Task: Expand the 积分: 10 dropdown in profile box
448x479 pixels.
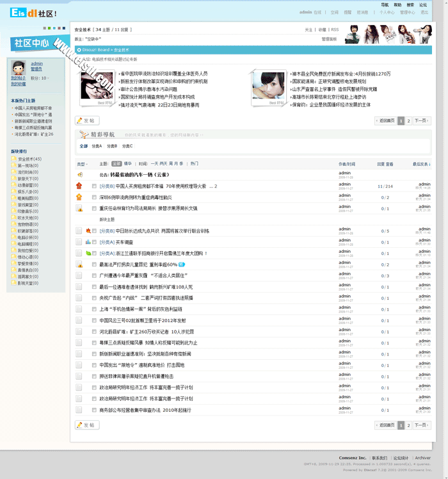Action: tap(40, 78)
